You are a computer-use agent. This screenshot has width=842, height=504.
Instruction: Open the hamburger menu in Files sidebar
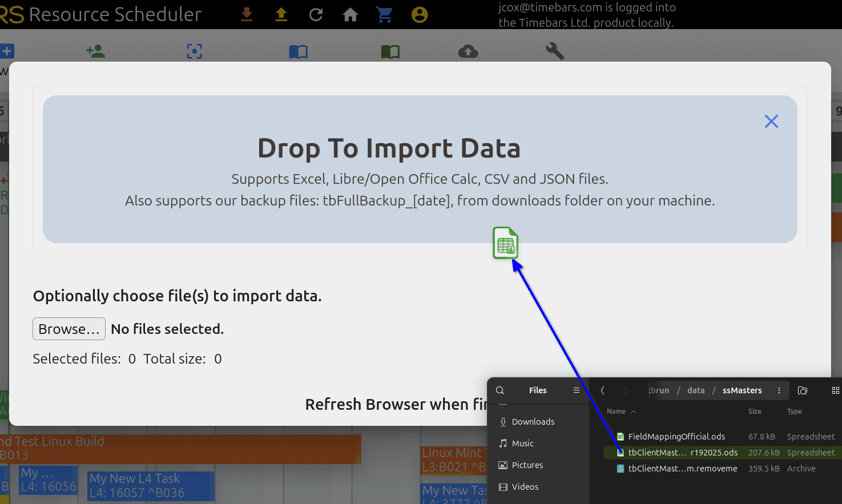coord(577,390)
